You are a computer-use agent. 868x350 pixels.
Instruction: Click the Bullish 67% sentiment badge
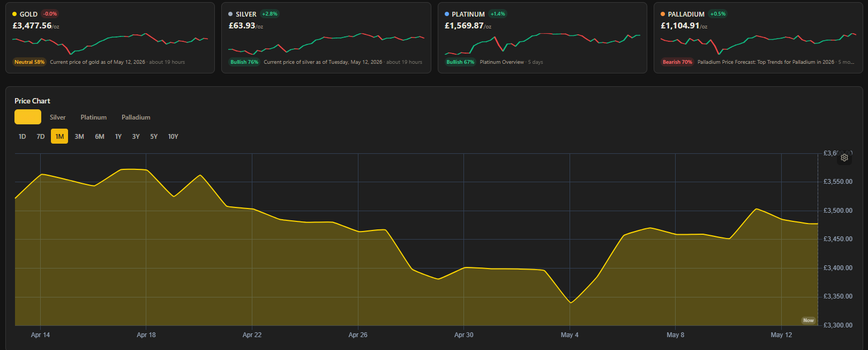tap(460, 62)
